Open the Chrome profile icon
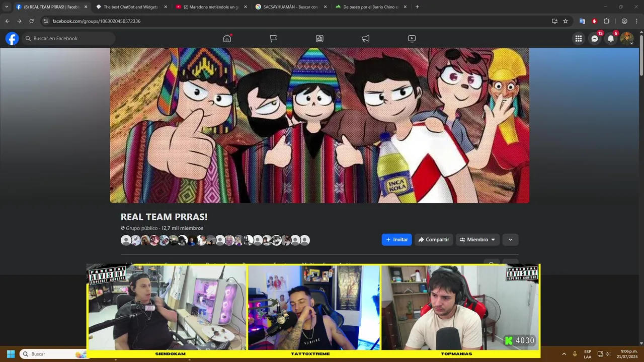The image size is (644, 362). tap(624, 21)
